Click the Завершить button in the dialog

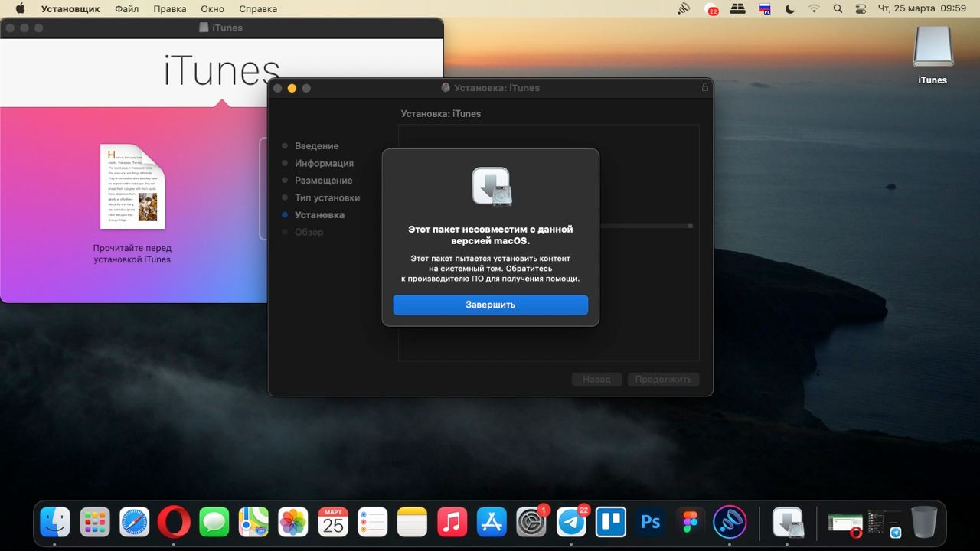coord(491,305)
